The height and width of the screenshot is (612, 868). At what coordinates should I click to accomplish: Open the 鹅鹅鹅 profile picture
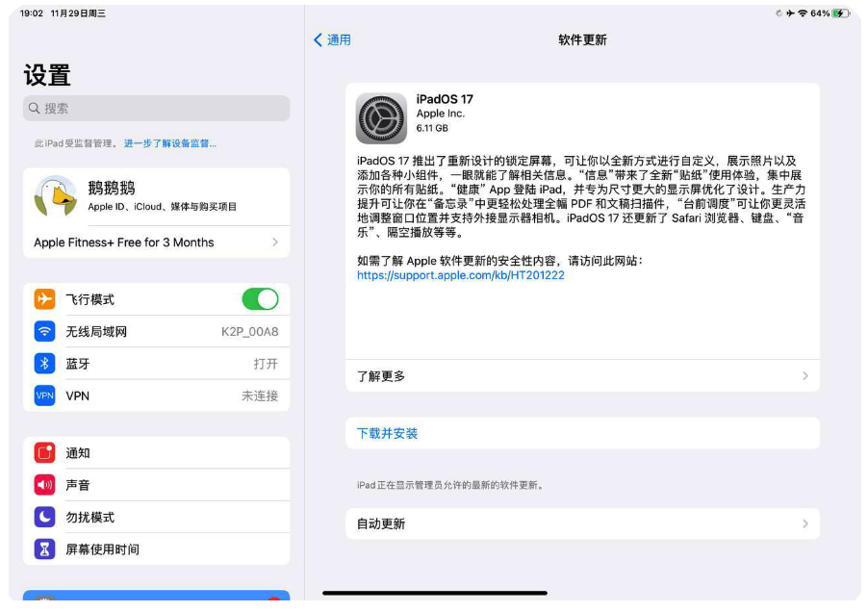click(x=55, y=197)
